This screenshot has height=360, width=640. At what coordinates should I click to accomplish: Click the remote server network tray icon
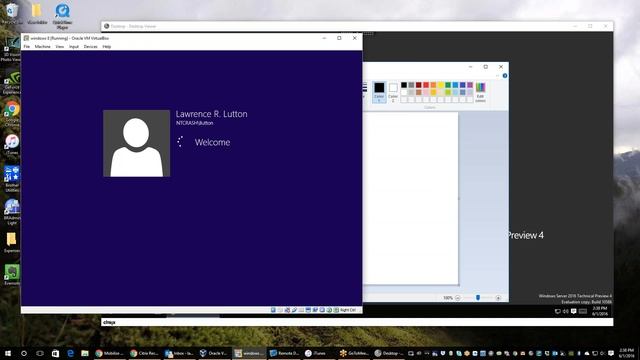pyautogui.click(x=558, y=311)
